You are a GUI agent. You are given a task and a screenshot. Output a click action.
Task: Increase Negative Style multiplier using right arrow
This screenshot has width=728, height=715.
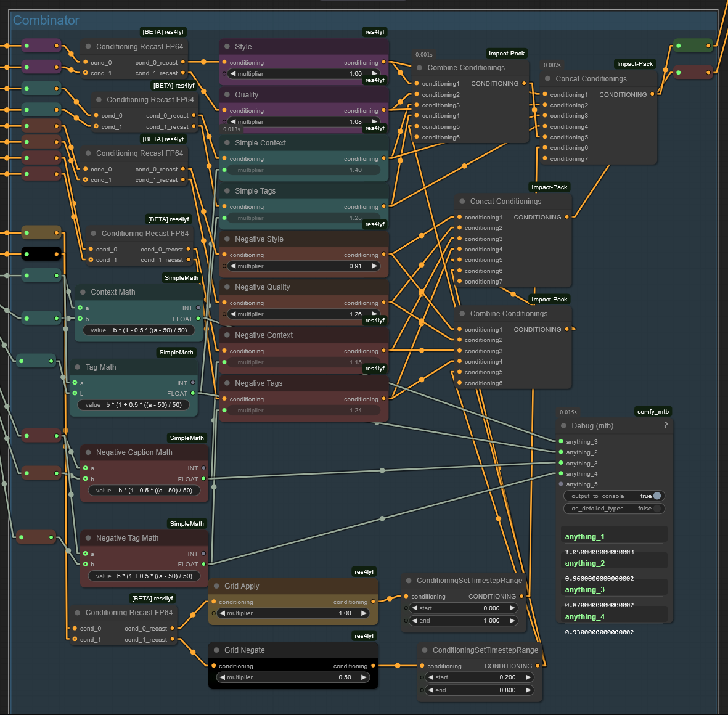coord(374,266)
